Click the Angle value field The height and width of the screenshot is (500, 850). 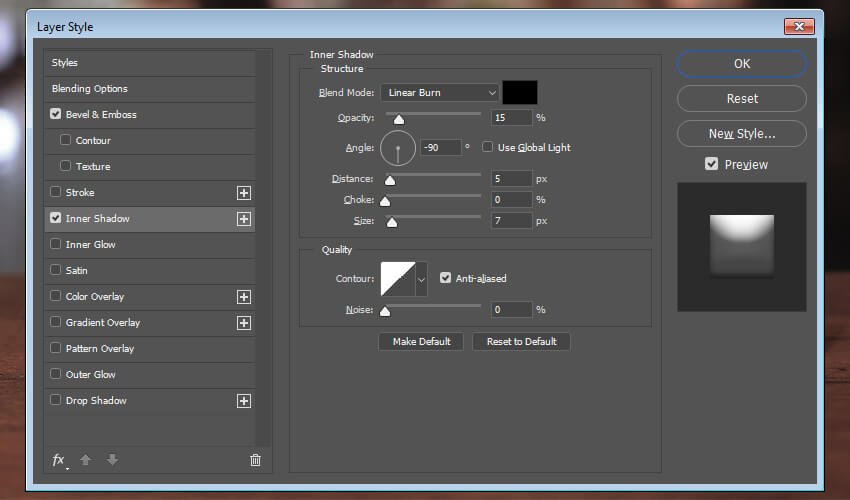[441, 148]
